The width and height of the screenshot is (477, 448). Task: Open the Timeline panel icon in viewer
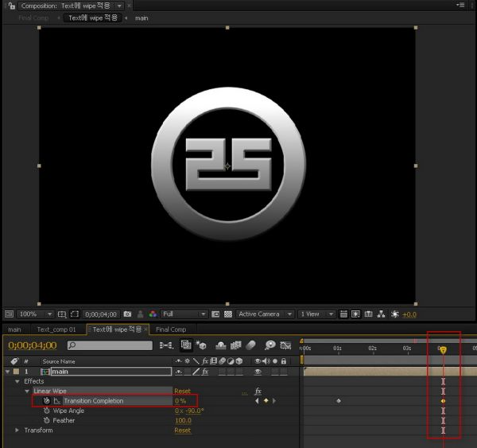(x=368, y=314)
